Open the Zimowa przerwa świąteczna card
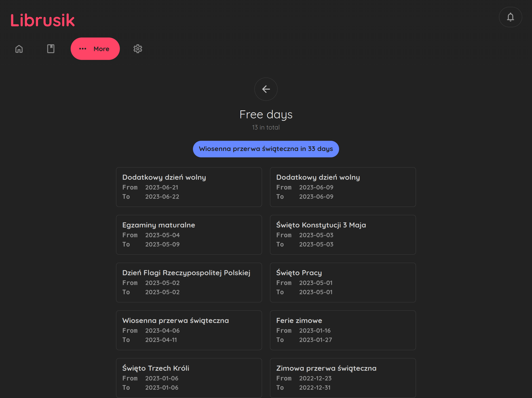The width and height of the screenshot is (532, 398). (343, 378)
